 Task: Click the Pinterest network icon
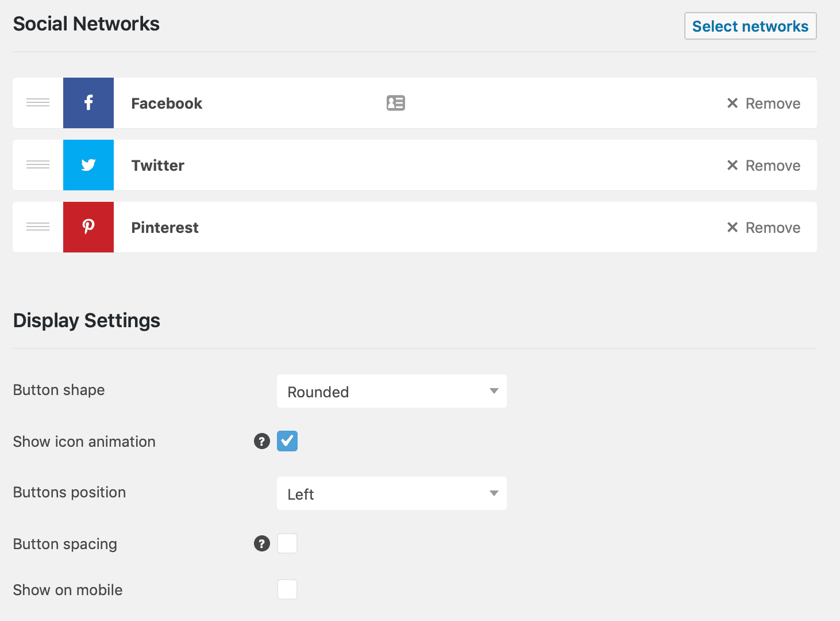(88, 227)
